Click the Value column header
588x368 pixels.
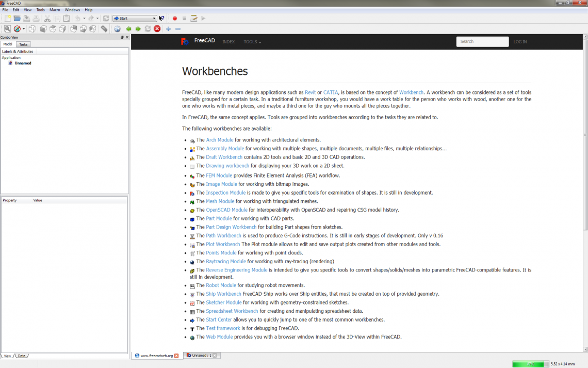click(38, 200)
